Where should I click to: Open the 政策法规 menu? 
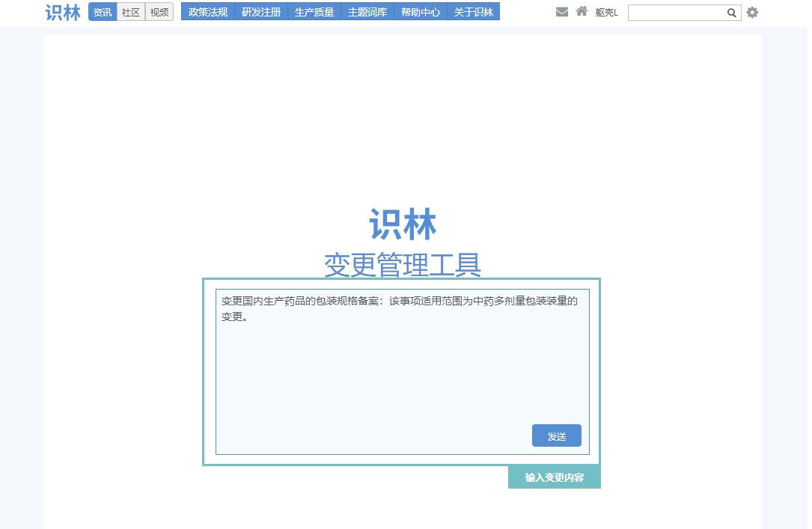tap(208, 12)
